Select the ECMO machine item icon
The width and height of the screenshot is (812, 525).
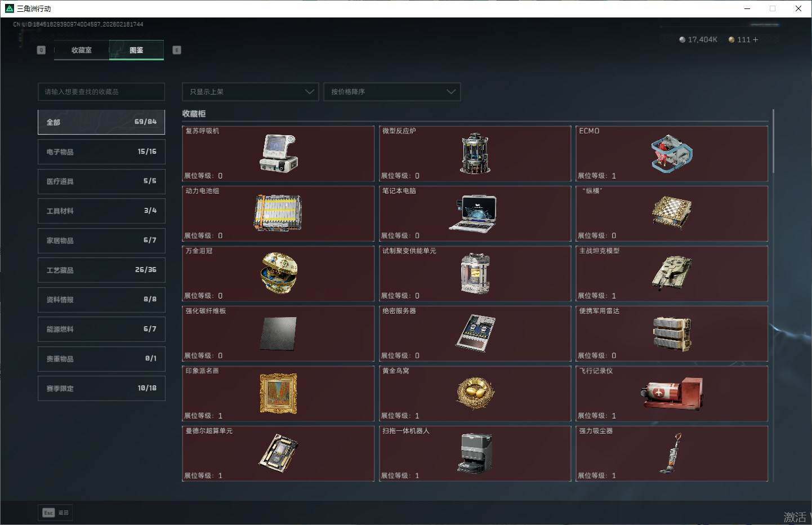pos(672,153)
